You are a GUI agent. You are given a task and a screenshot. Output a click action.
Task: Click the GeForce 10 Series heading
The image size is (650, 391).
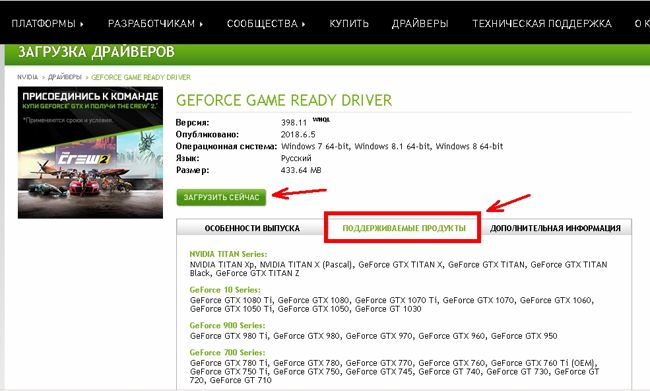(x=225, y=289)
